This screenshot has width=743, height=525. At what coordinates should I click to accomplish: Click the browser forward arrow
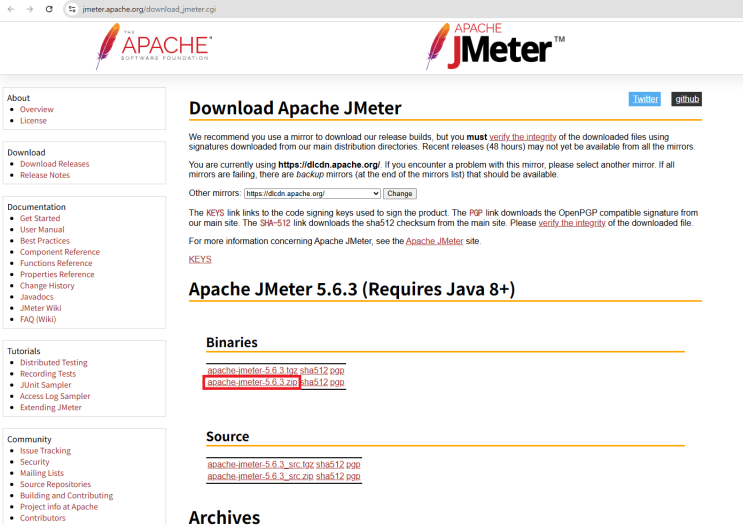click(x=30, y=9)
